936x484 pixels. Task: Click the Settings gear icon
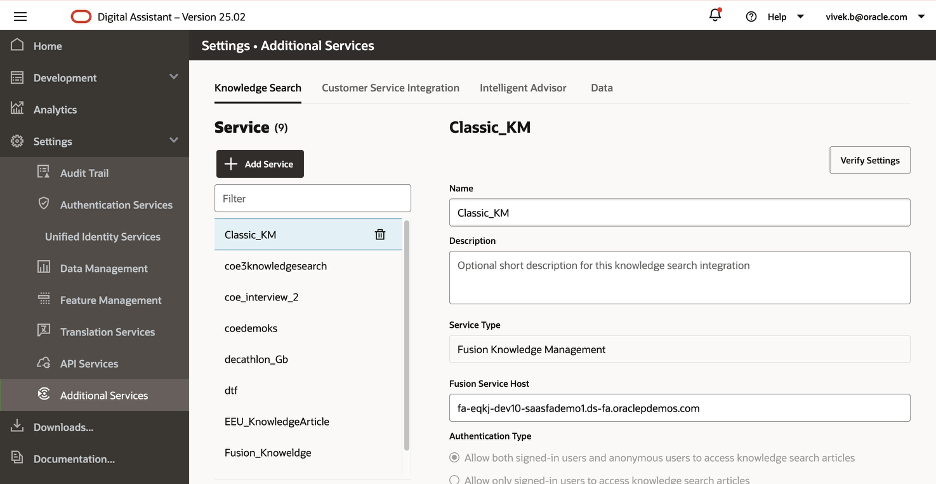(17, 141)
